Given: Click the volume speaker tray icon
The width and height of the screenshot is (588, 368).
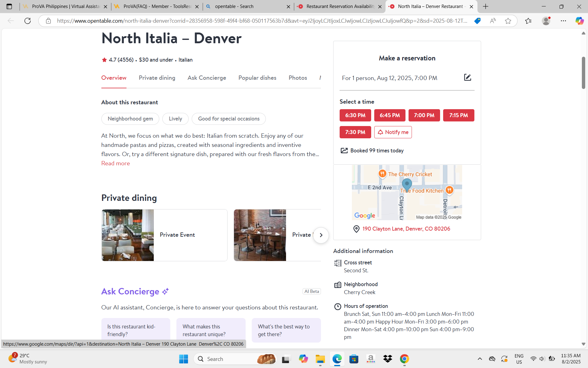Looking at the screenshot, I should [542, 359].
